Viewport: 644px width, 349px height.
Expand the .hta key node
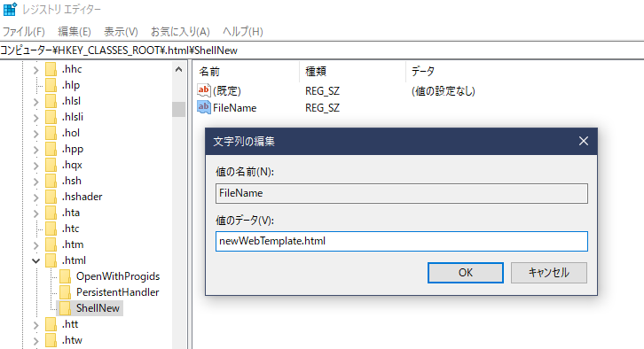click(36, 213)
